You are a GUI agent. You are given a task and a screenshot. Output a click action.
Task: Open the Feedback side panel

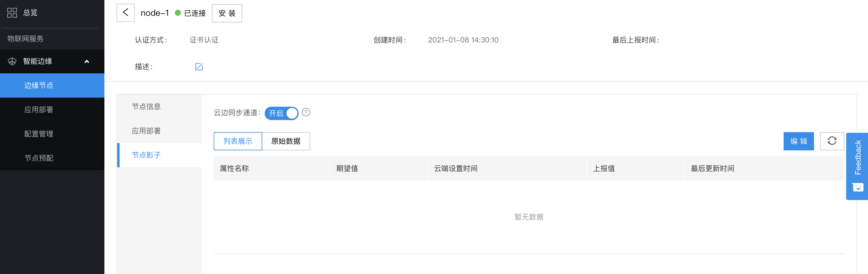(857, 166)
